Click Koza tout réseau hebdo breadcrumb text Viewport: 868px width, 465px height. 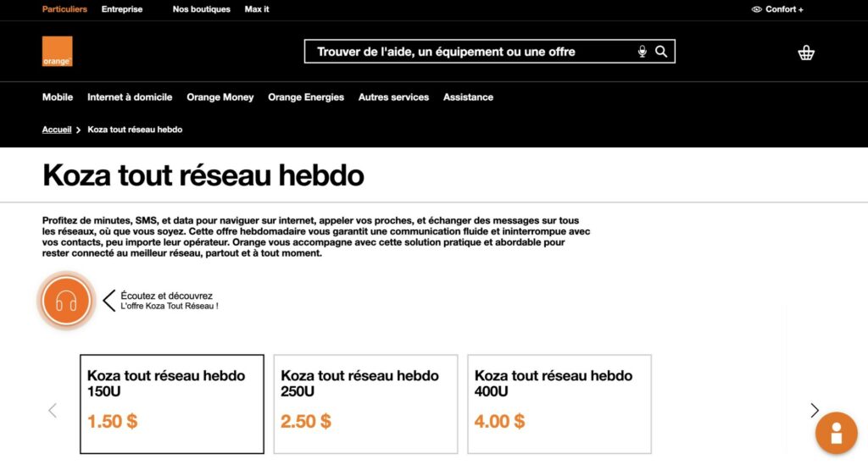(x=135, y=130)
